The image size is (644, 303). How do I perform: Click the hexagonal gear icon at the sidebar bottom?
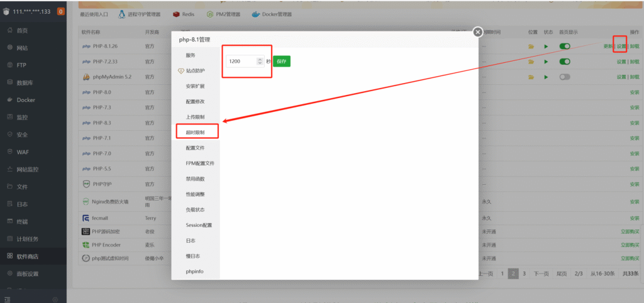click(55, 299)
